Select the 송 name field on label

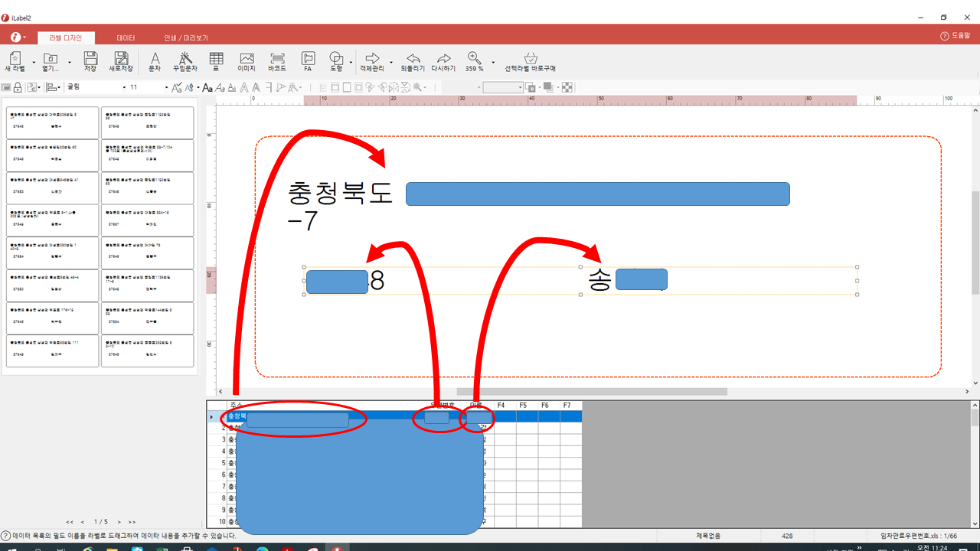[x=599, y=281]
